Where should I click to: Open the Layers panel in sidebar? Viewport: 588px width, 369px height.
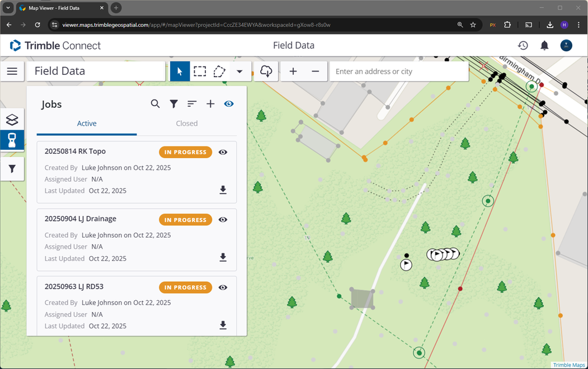pyautogui.click(x=12, y=120)
